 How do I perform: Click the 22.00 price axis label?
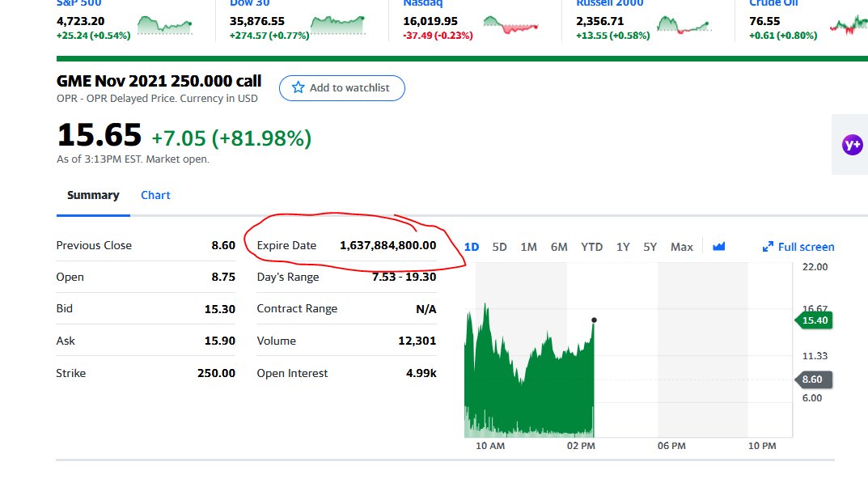pos(815,267)
